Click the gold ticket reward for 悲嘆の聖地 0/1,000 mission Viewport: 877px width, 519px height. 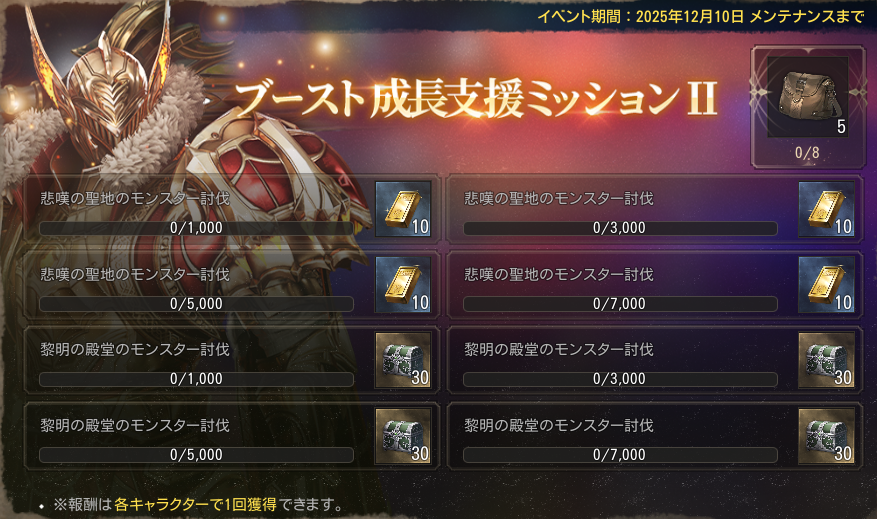tap(403, 209)
